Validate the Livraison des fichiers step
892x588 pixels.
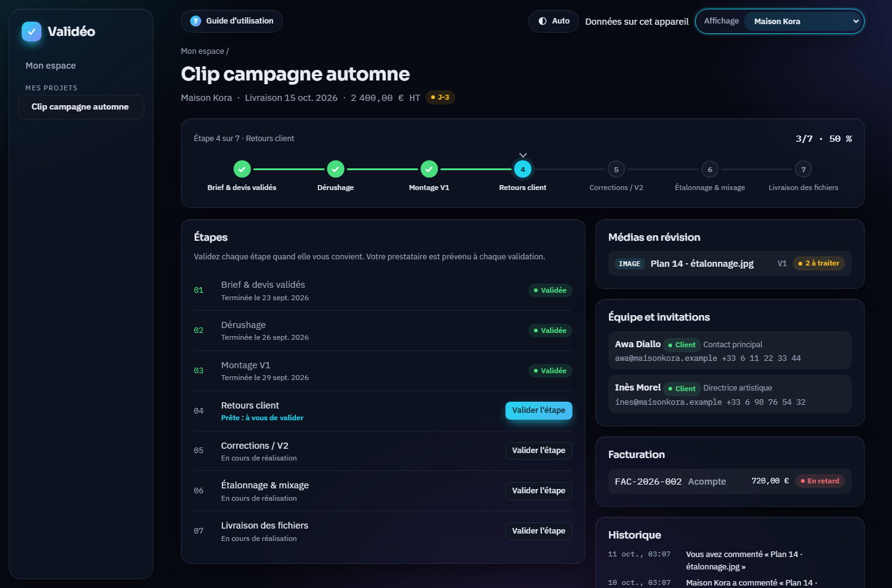(x=539, y=531)
